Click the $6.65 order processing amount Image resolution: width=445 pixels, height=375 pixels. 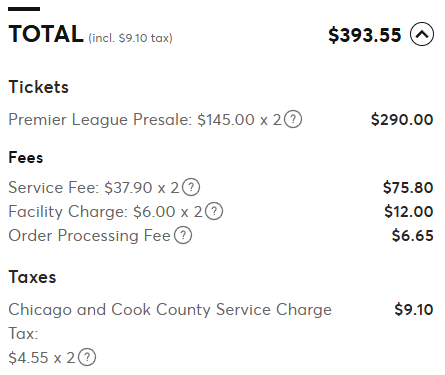tap(413, 235)
